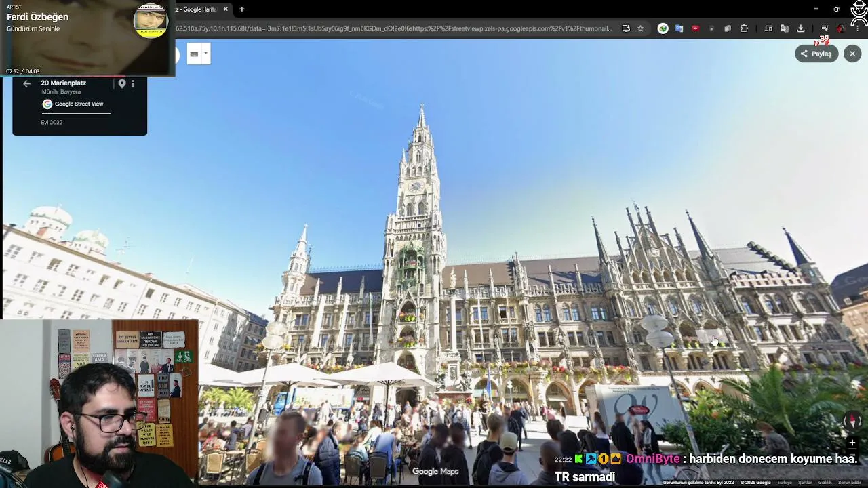Click the Street View compass
868x488 pixels.
click(x=852, y=421)
